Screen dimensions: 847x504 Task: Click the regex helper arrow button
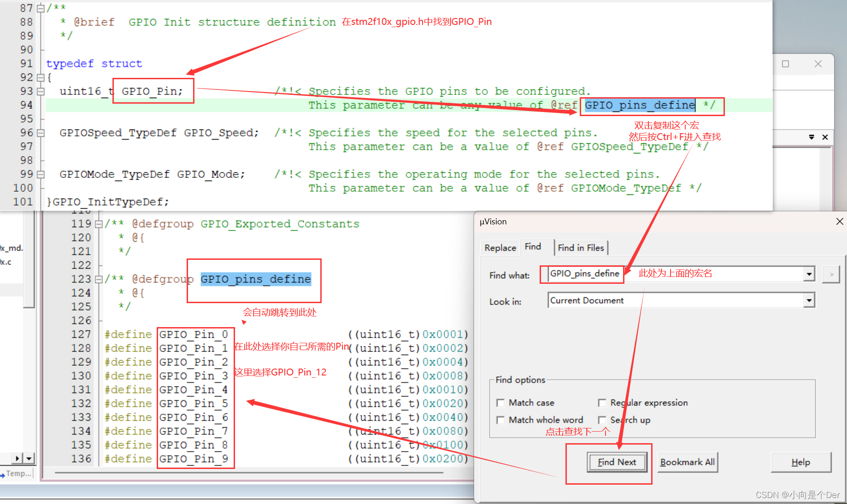(x=831, y=274)
